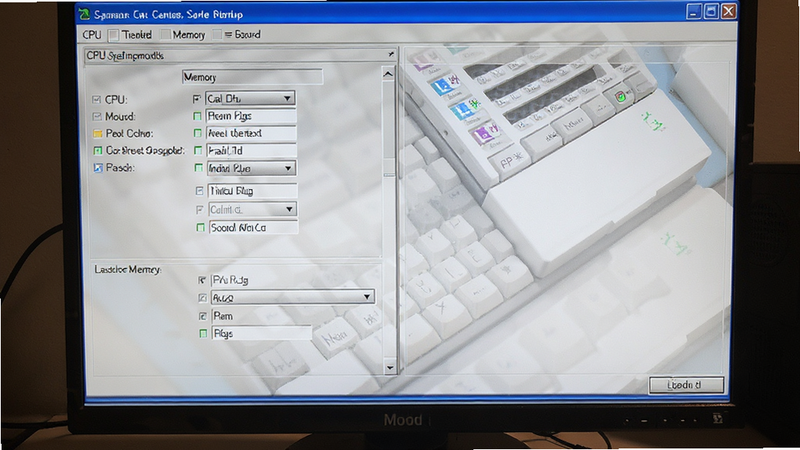800x450 pixels.
Task: Click the keyboard preview image
Action: click(567, 212)
